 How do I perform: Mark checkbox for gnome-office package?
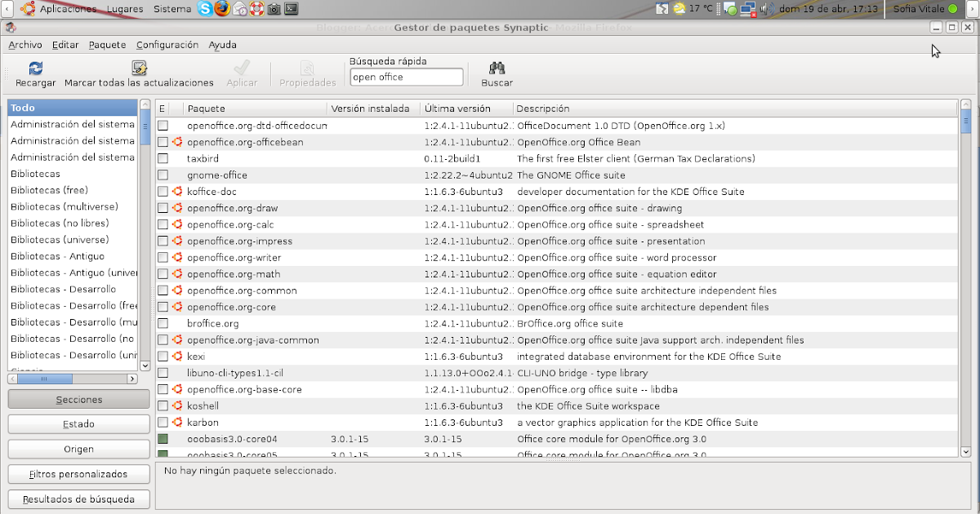point(163,175)
